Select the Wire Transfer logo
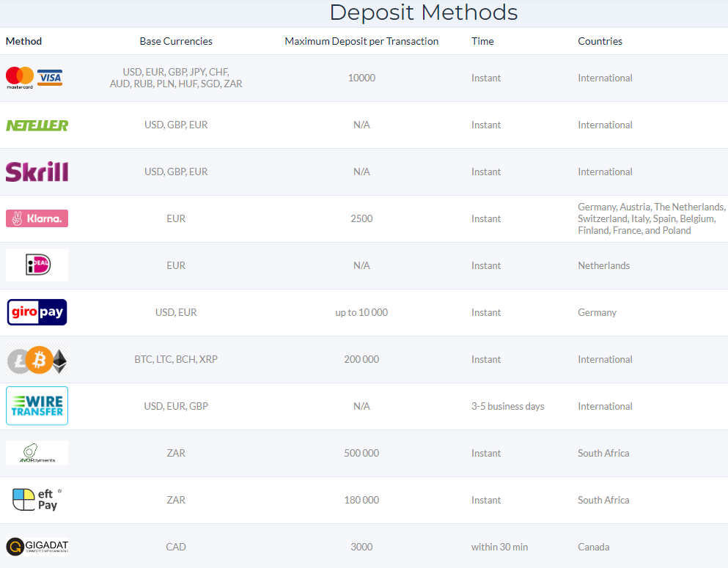728x568 pixels. click(37, 406)
